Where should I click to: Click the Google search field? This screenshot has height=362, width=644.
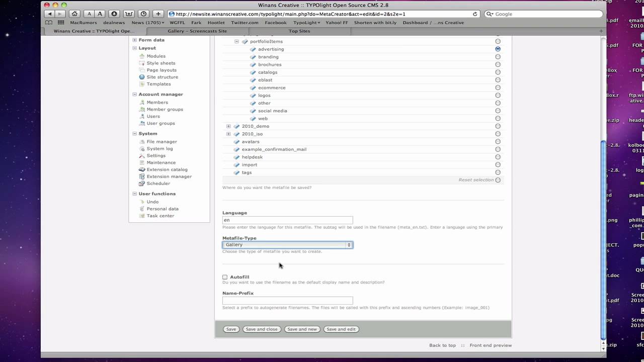pyautogui.click(x=543, y=14)
